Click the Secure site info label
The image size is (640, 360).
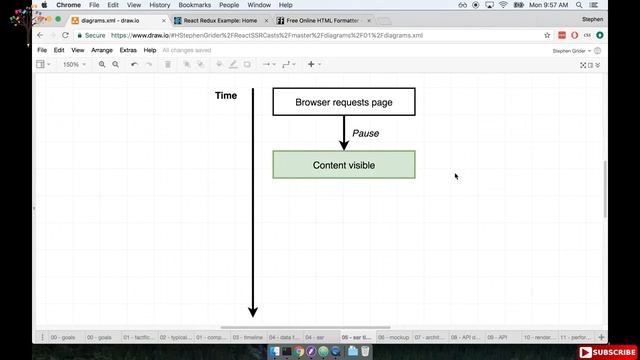(91, 36)
